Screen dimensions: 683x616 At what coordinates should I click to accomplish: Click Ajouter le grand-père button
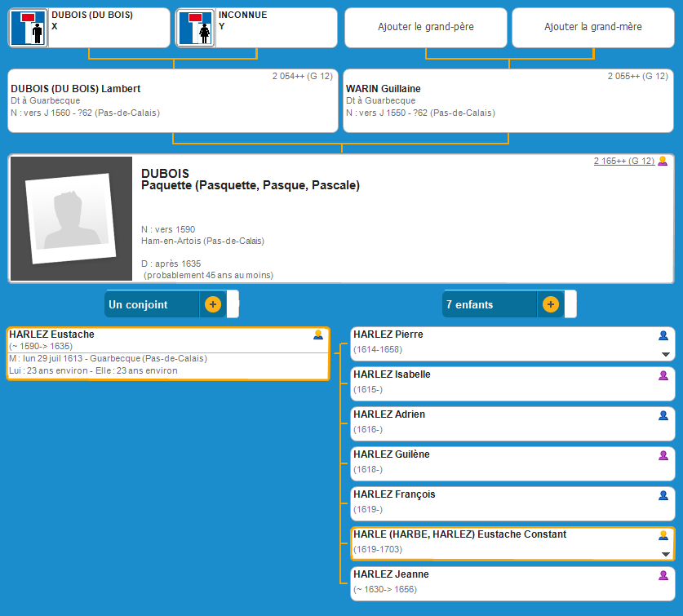(x=426, y=28)
